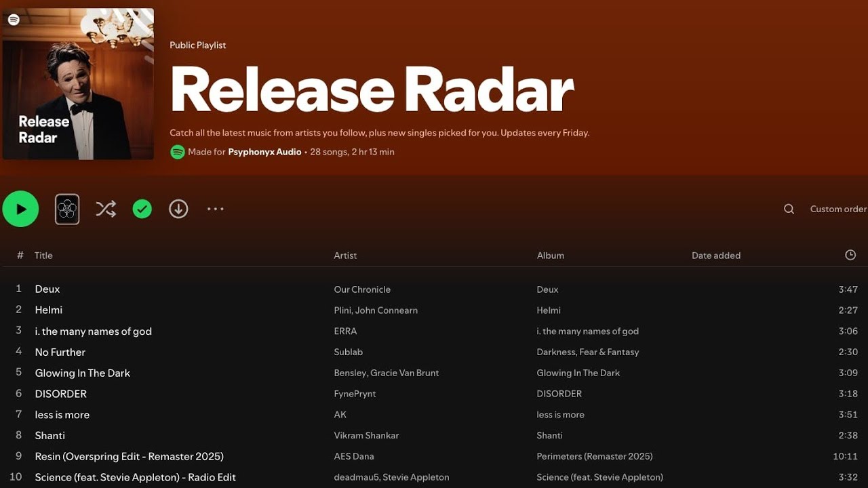
Task: Select the track Shanti
Action: pyautogui.click(x=50, y=436)
